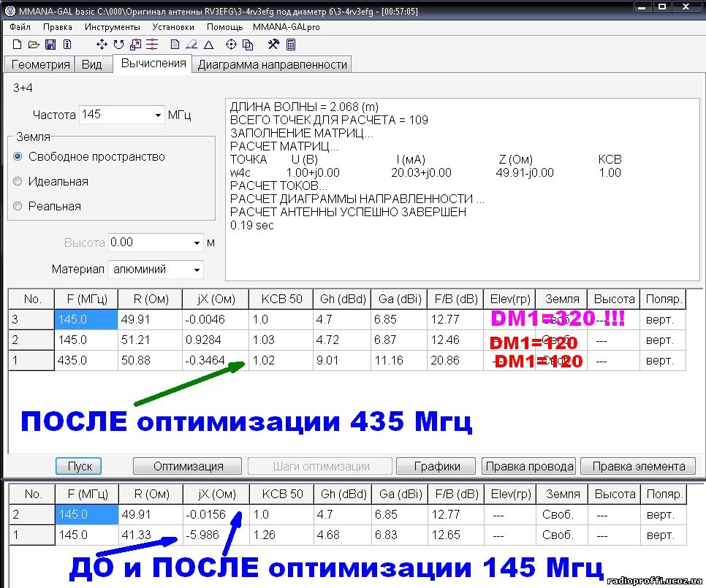Open the Инструменты menu

(112, 27)
